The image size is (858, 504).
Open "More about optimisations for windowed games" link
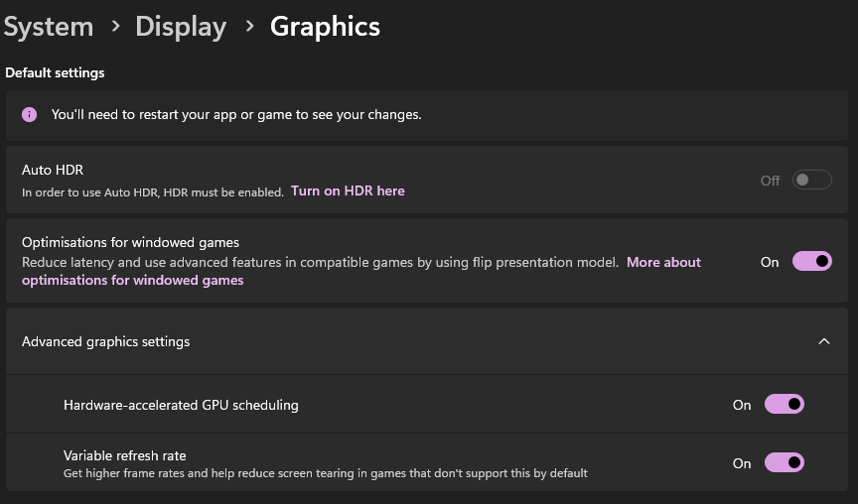pos(663,263)
